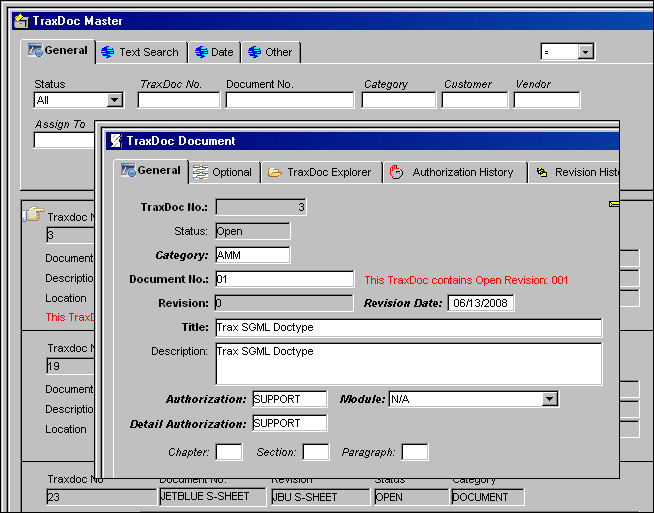Click the OPEN status cell in bottom row
The height and width of the screenshot is (513, 654).
tap(412, 497)
